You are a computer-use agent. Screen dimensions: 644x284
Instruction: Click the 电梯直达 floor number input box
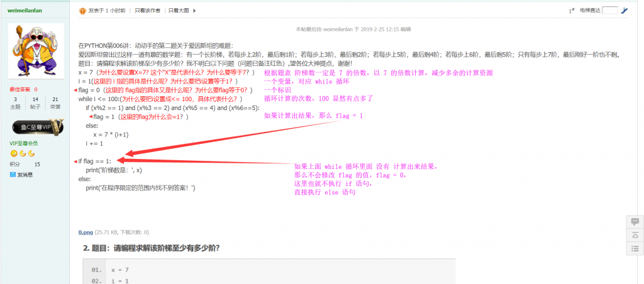(x=610, y=11)
